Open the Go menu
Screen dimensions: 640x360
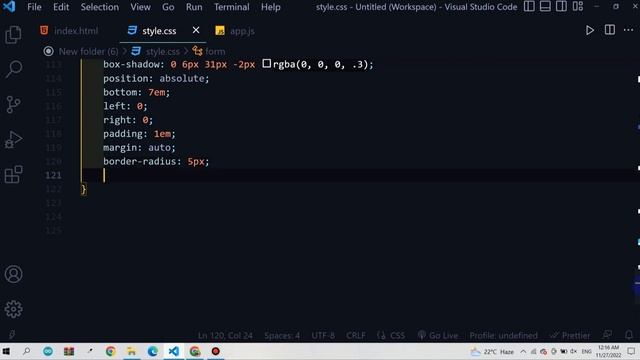(168, 7)
